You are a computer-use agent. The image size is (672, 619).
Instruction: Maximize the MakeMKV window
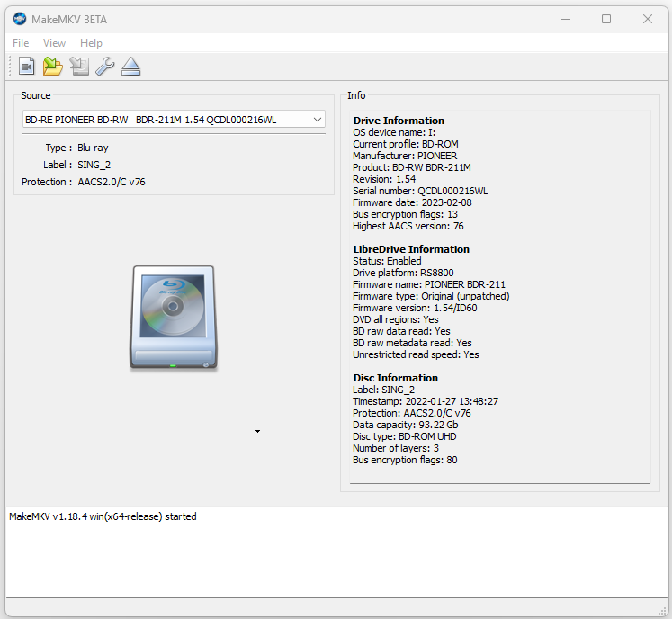[606, 19]
